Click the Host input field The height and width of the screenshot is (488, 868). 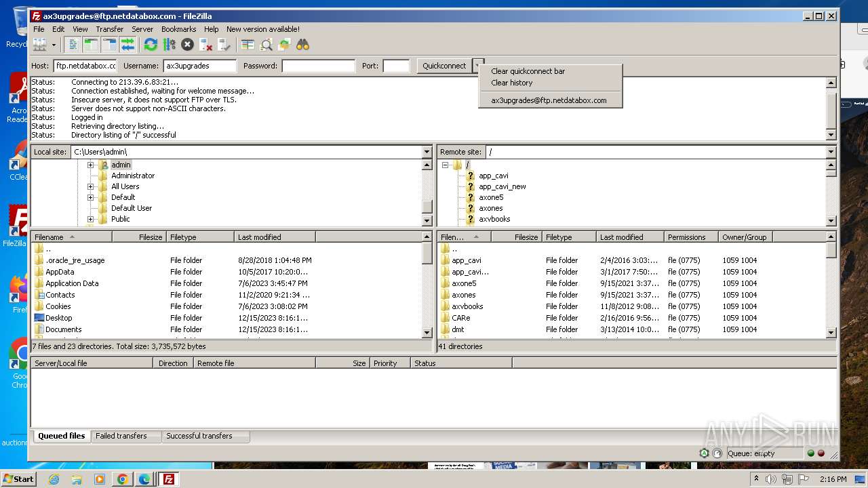coord(85,66)
